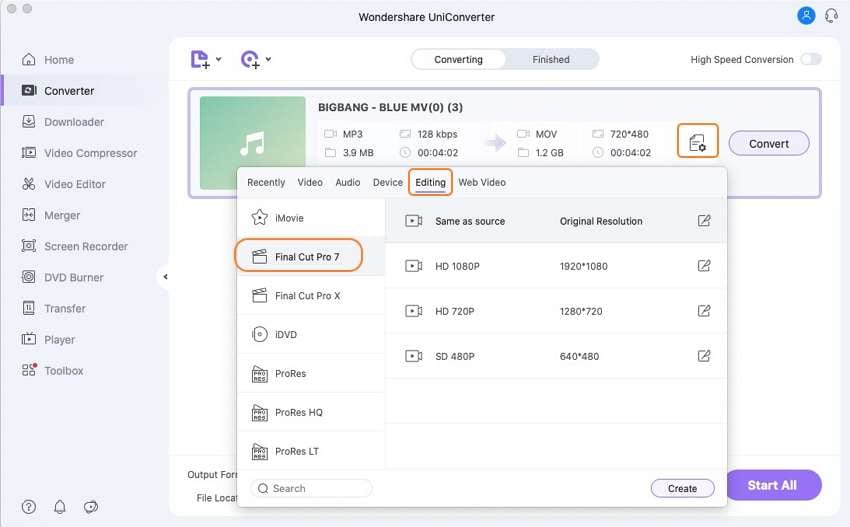The width and height of the screenshot is (850, 527).
Task: Collapse the left sidebar panel
Action: point(165,277)
